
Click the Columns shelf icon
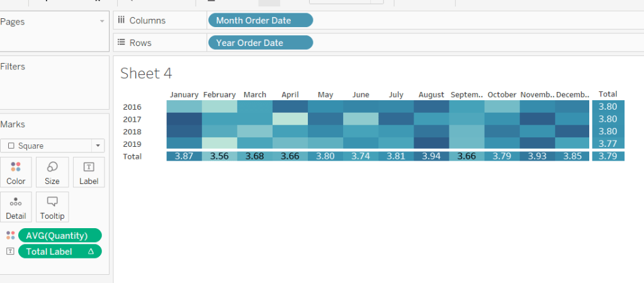point(121,20)
